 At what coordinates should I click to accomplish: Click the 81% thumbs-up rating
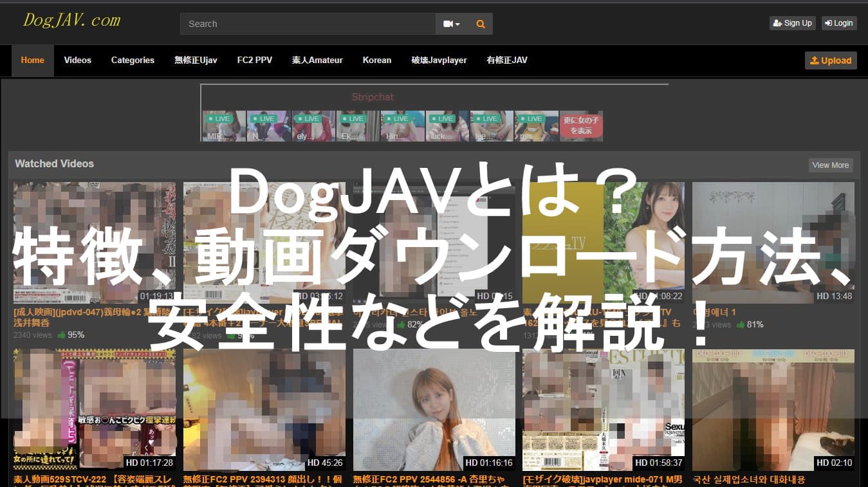[x=750, y=325]
